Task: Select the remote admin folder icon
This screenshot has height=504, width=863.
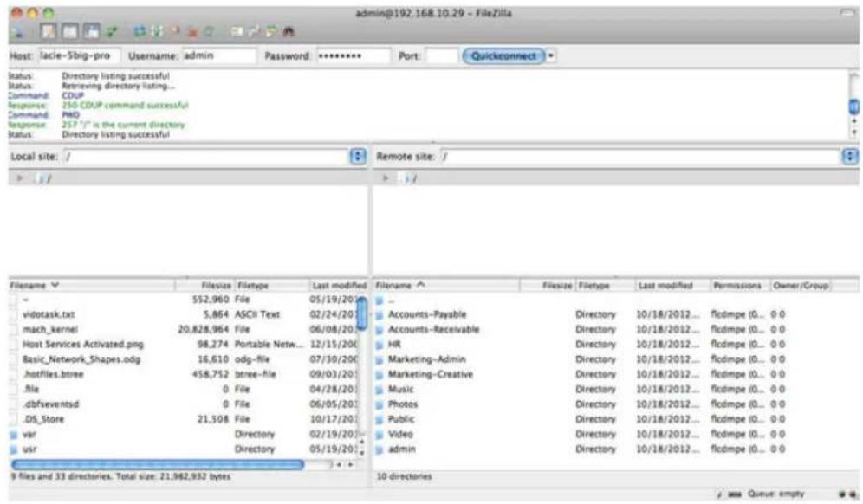Action: (380, 449)
